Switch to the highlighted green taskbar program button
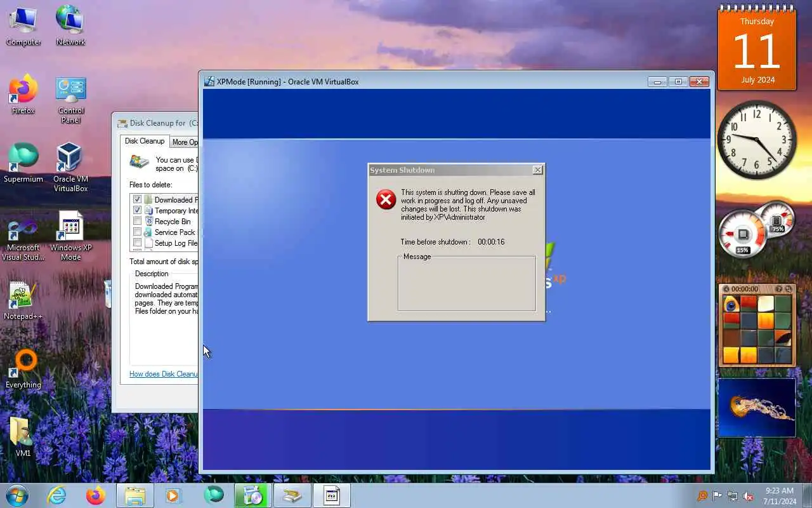812x508 pixels. click(253, 495)
